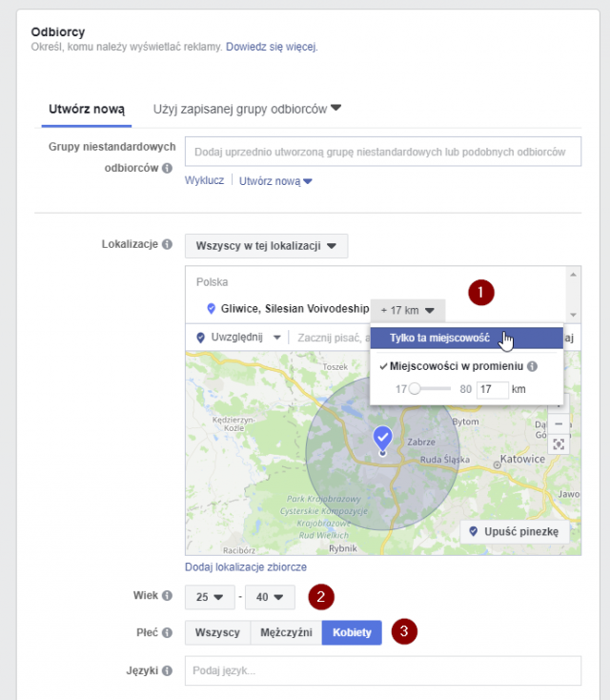610x700 pixels.
Task: Select the Wszyscy gender option
Action: coord(217,632)
